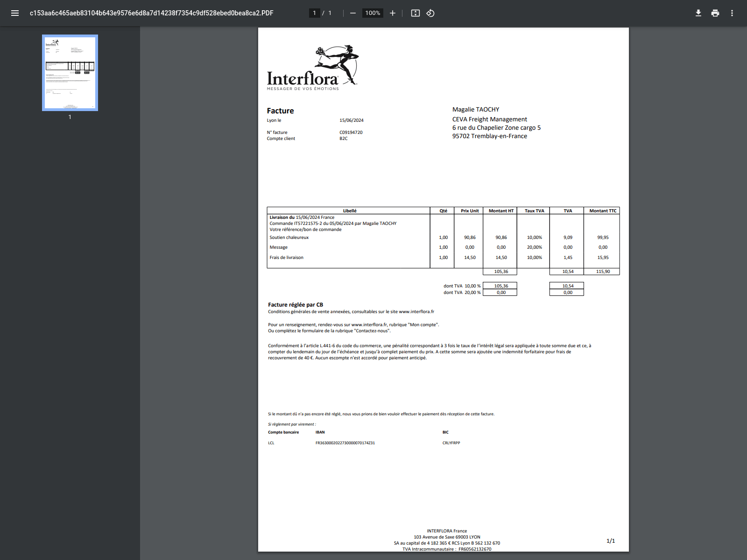Image resolution: width=747 pixels, height=560 pixels.
Task: Click the Interflora logo
Action: (x=312, y=68)
